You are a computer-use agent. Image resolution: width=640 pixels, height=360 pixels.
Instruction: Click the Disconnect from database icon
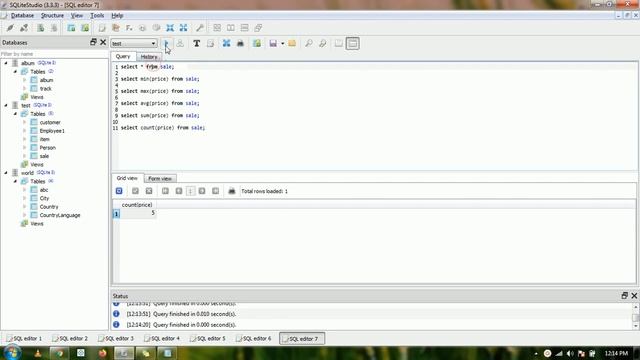(x=24, y=28)
